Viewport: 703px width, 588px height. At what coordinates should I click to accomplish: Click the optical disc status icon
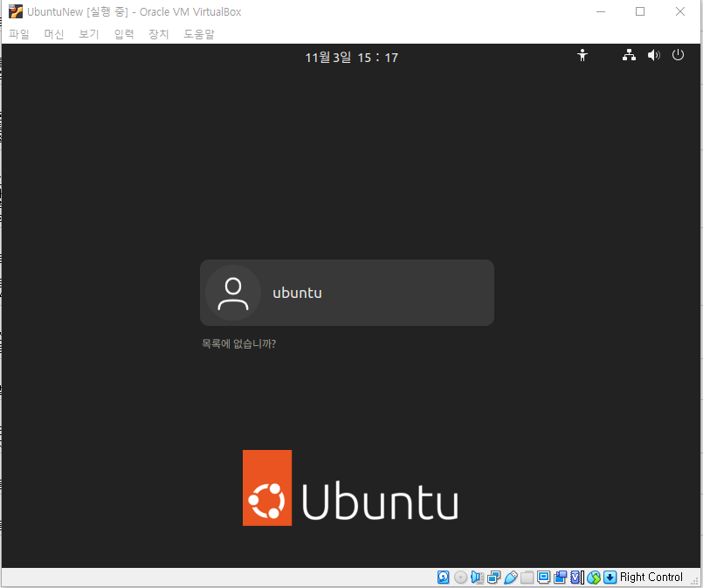(x=460, y=577)
